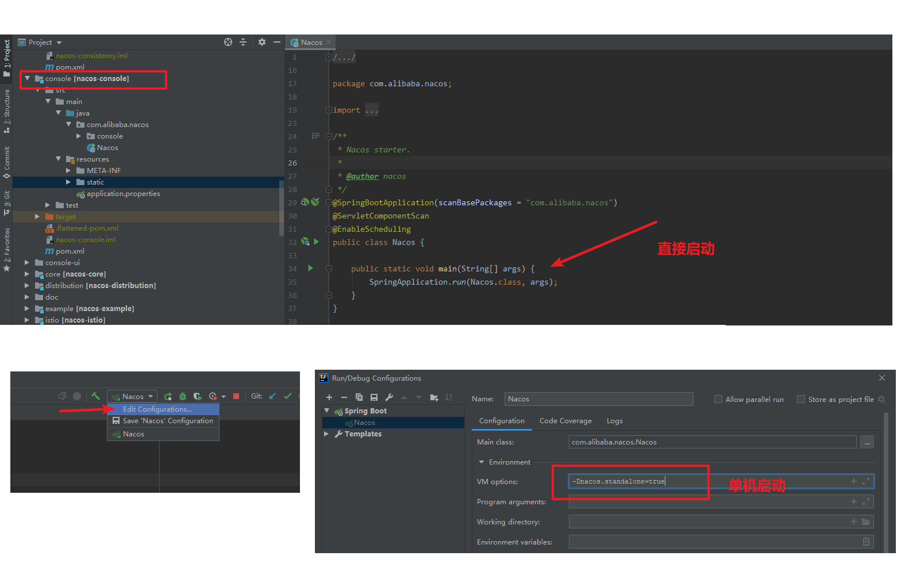Screen dimensions: 924x575
Task: Click the green bug Debug icon
Action: pos(183,396)
